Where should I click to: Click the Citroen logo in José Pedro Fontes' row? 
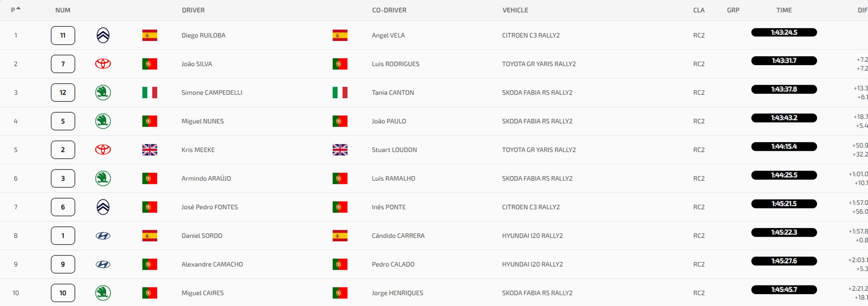coord(103,207)
